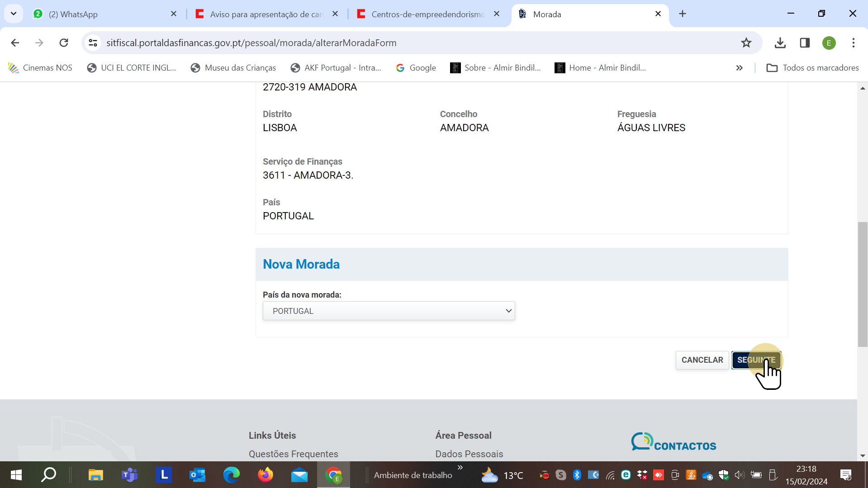Open the Questões Frequentes link
Screen dimensions: 868x488
pyautogui.click(x=293, y=454)
